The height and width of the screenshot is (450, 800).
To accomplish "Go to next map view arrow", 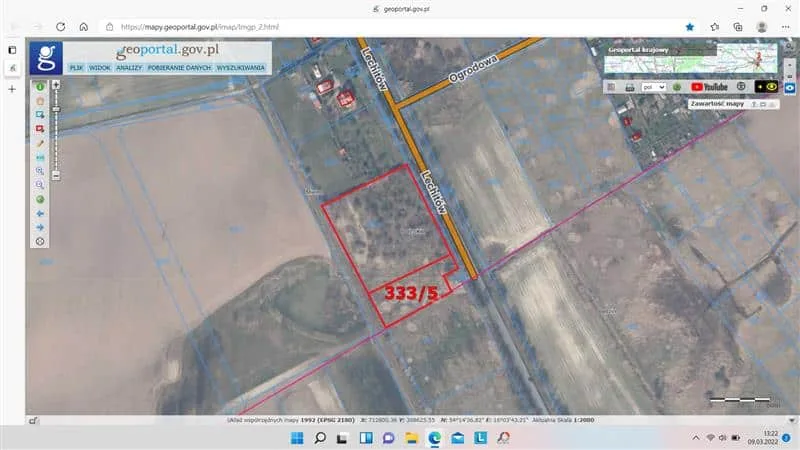I will 40,227.
